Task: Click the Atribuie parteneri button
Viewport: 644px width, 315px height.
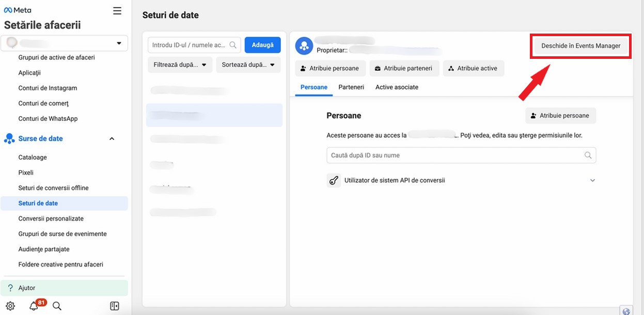Action: click(x=404, y=69)
